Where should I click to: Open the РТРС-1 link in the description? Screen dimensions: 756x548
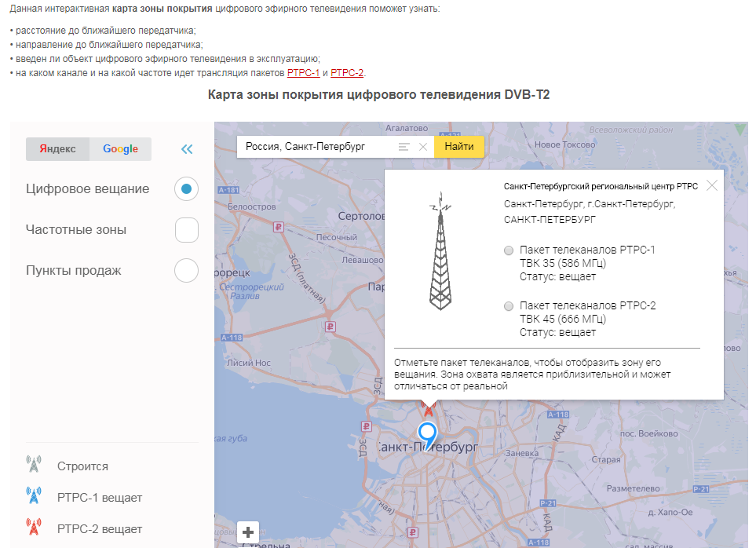click(303, 73)
